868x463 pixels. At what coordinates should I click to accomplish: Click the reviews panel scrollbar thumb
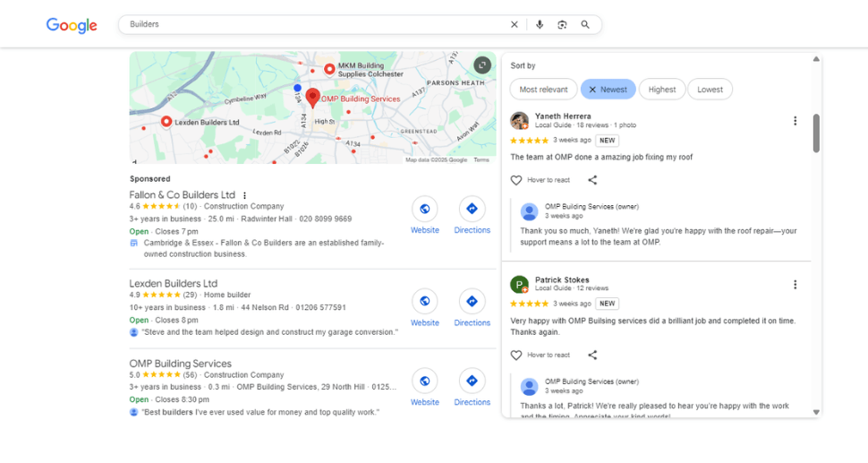(816, 133)
